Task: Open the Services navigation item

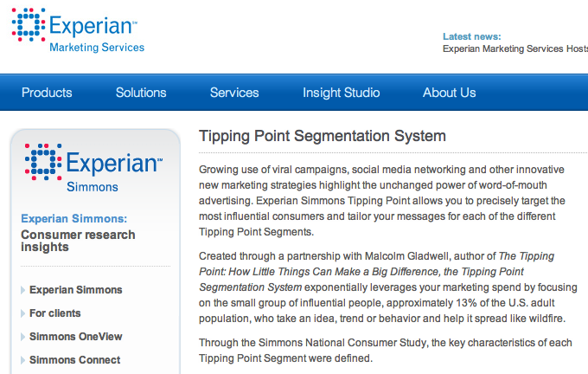Action: [x=234, y=93]
